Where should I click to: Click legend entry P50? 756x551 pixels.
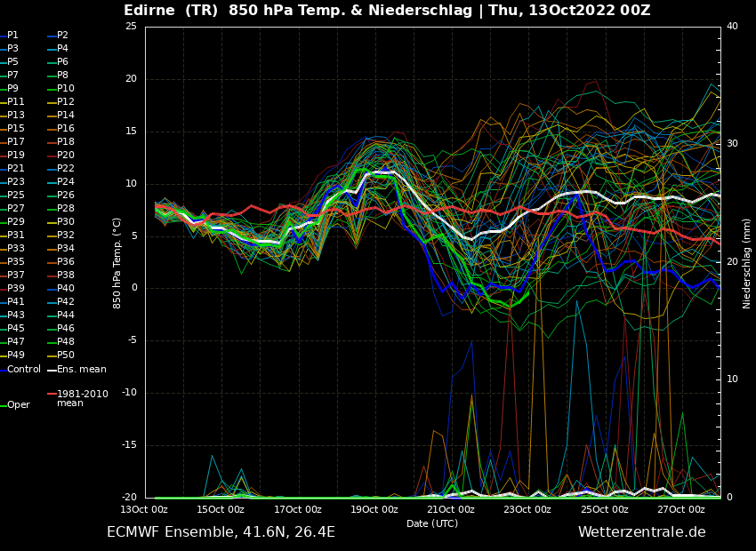click(x=66, y=355)
